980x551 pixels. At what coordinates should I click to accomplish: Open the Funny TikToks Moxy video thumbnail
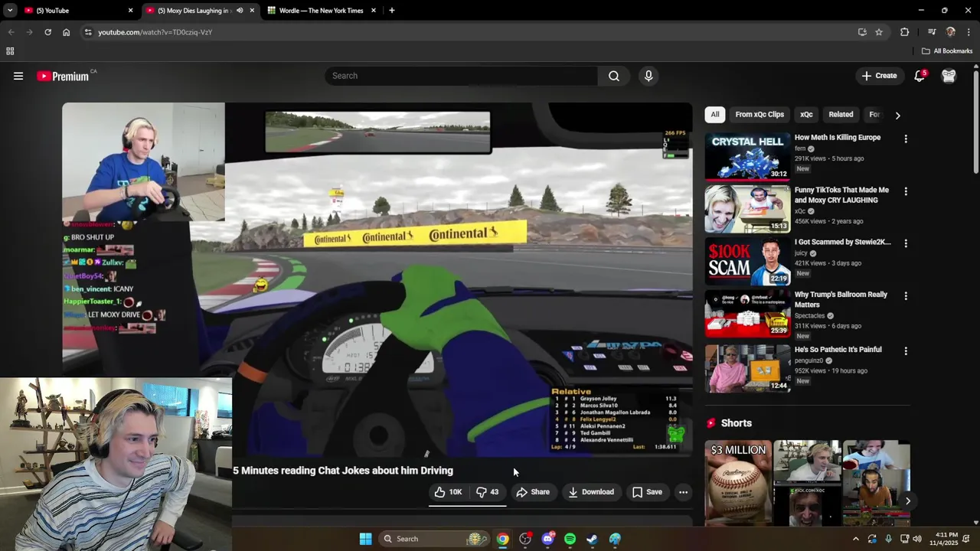click(x=747, y=209)
